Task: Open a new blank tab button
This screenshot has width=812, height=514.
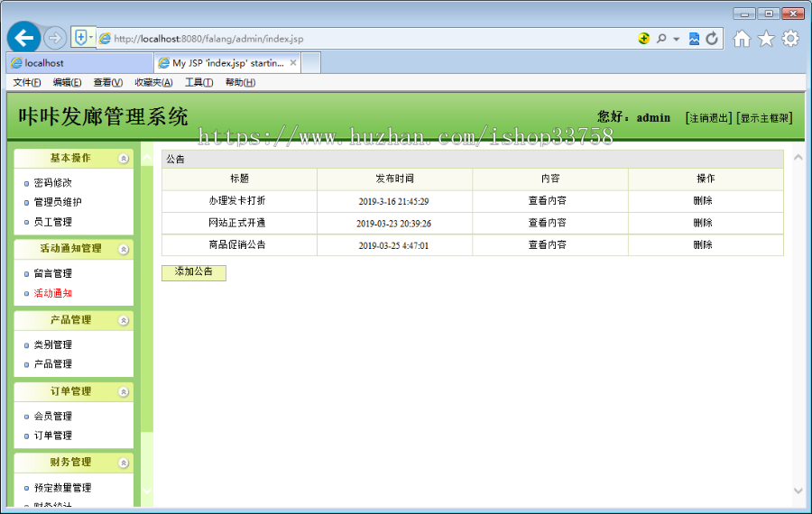Action: (310, 63)
